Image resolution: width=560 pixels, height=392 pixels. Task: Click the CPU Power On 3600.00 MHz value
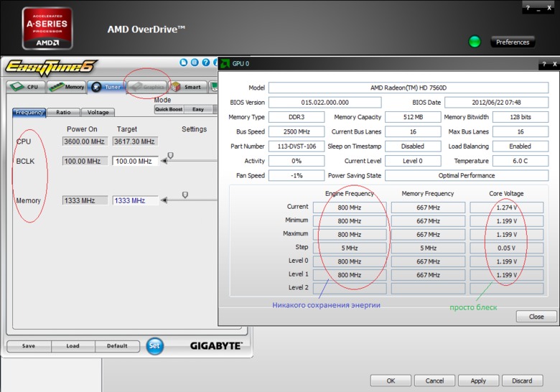click(85, 141)
